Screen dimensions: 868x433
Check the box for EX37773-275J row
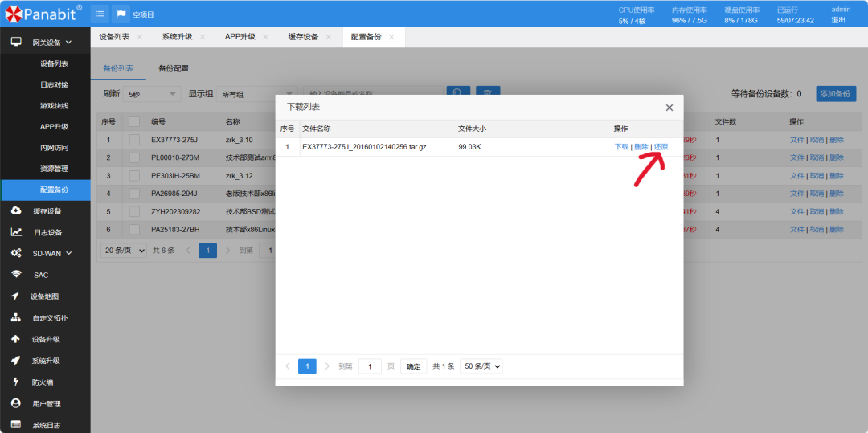point(134,140)
